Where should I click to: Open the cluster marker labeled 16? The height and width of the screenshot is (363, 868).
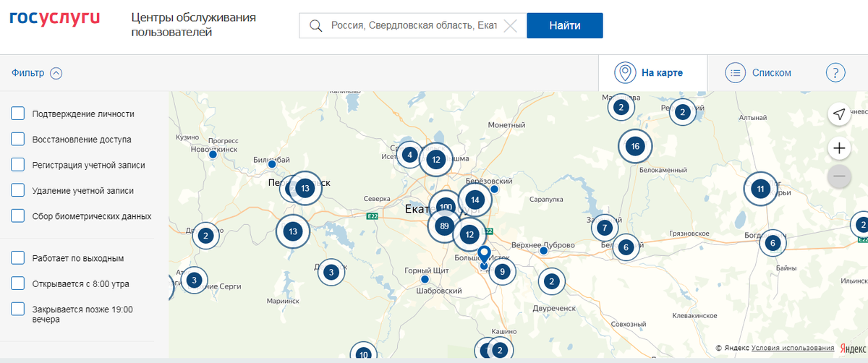point(635,147)
